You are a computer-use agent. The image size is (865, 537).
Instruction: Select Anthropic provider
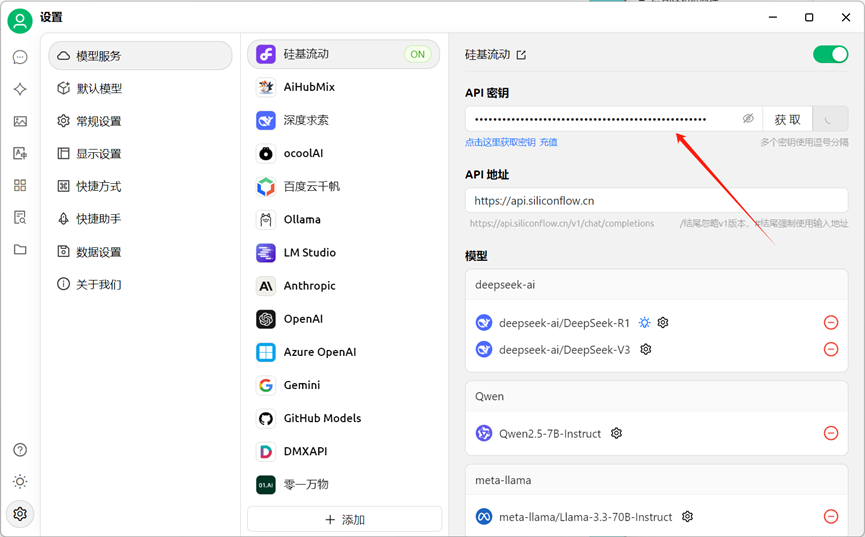tap(344, 285)
